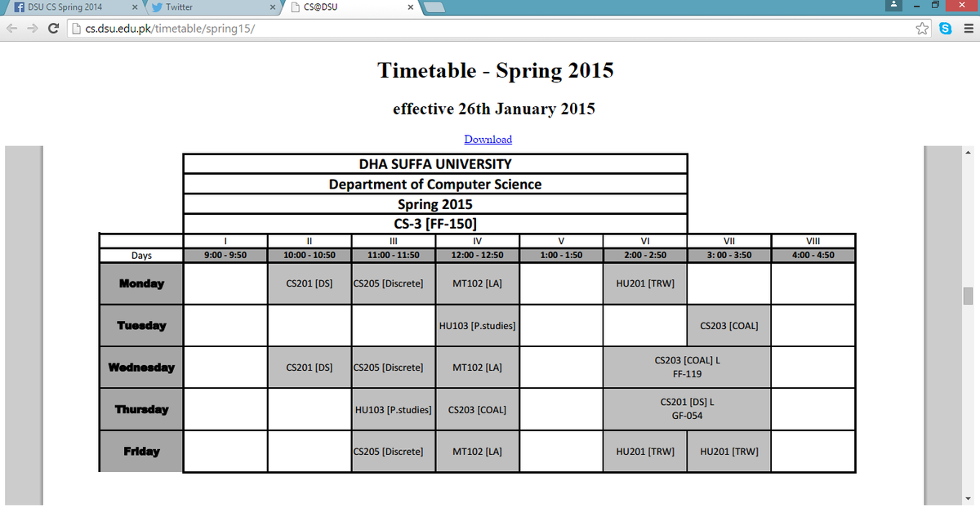Reload the current timetable page

pos(54,28)
